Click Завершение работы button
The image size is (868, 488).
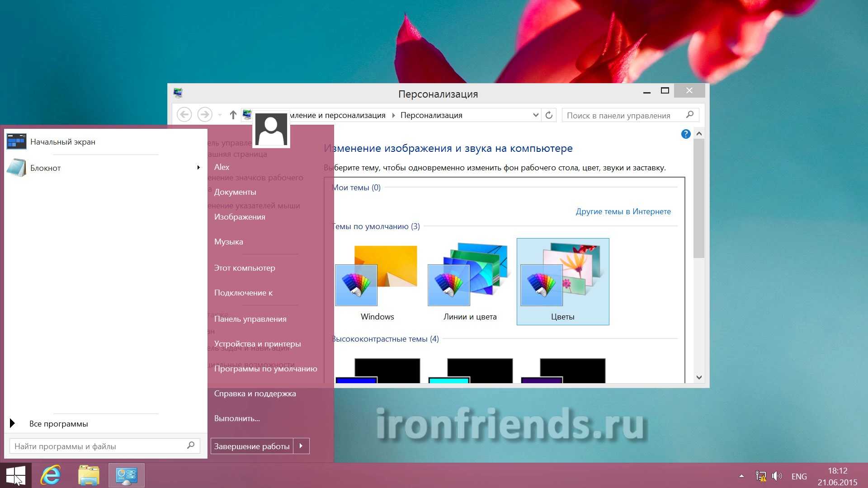pos(252,446)
